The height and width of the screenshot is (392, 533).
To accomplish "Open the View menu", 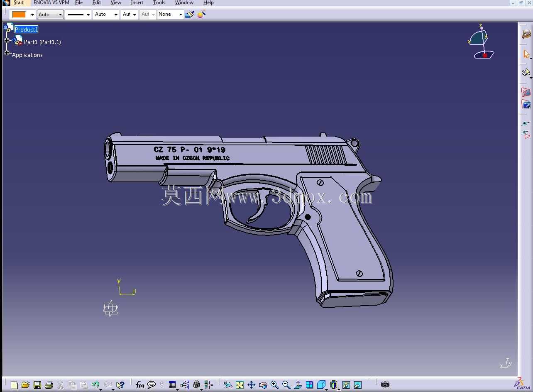I will click(x=116, y=2).
